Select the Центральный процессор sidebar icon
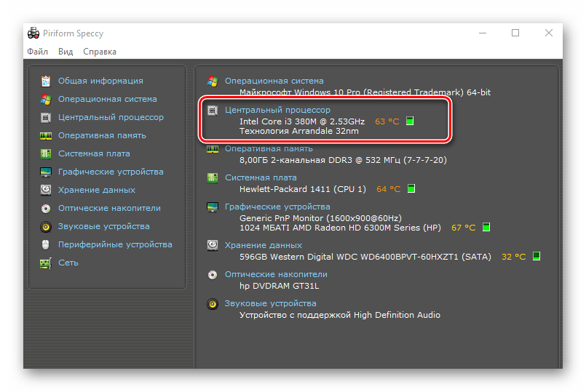 46,118
